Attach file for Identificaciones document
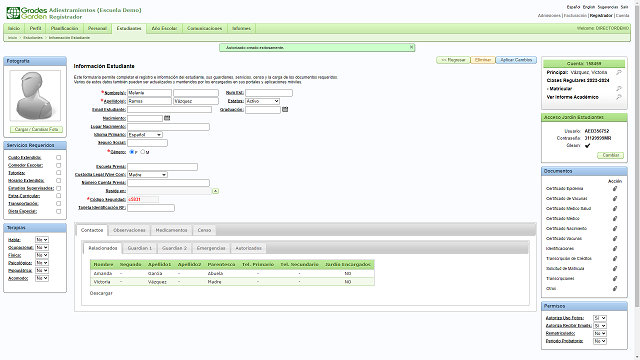This screenshot has height=360, width=640. [x=615, y=249]
